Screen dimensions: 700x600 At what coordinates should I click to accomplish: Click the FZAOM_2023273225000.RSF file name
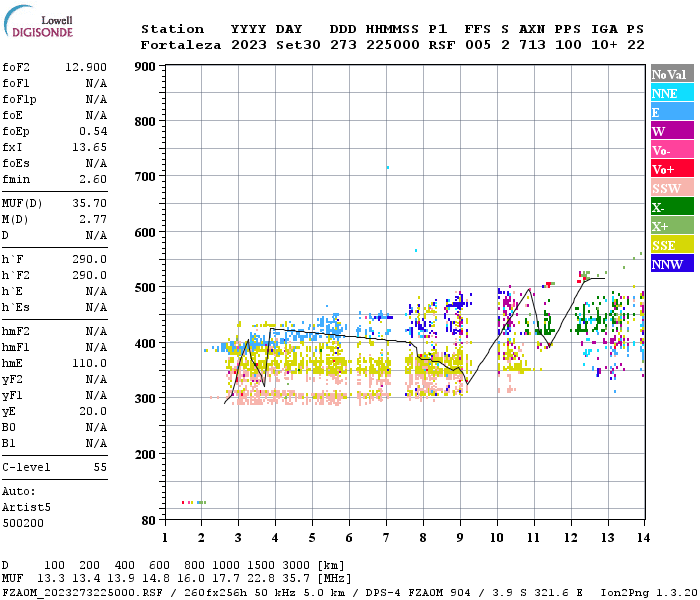pyautogui.click(x=83, y=592)
